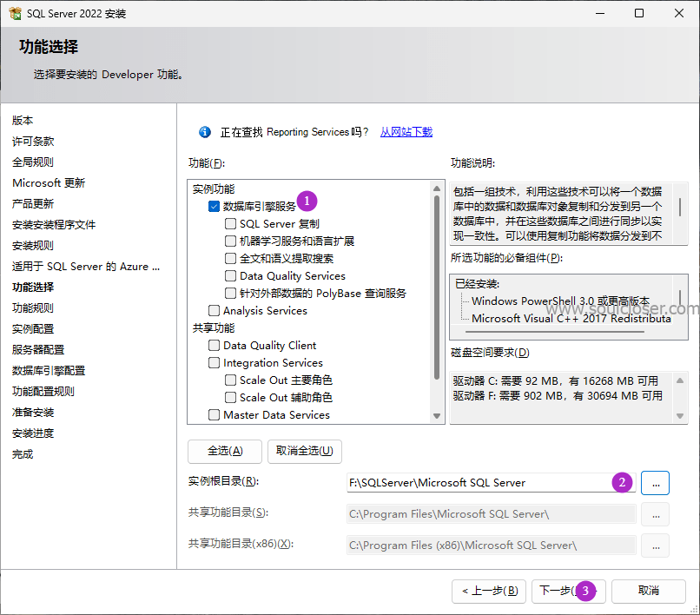The width and height of the screenshot is (700, 615).
Task: Select the 功能规则 step in sidebar
Action: click(x=33, y=308)
